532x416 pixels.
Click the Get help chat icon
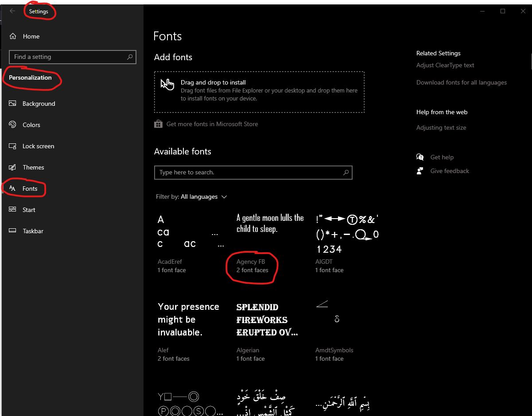(420, 157)
